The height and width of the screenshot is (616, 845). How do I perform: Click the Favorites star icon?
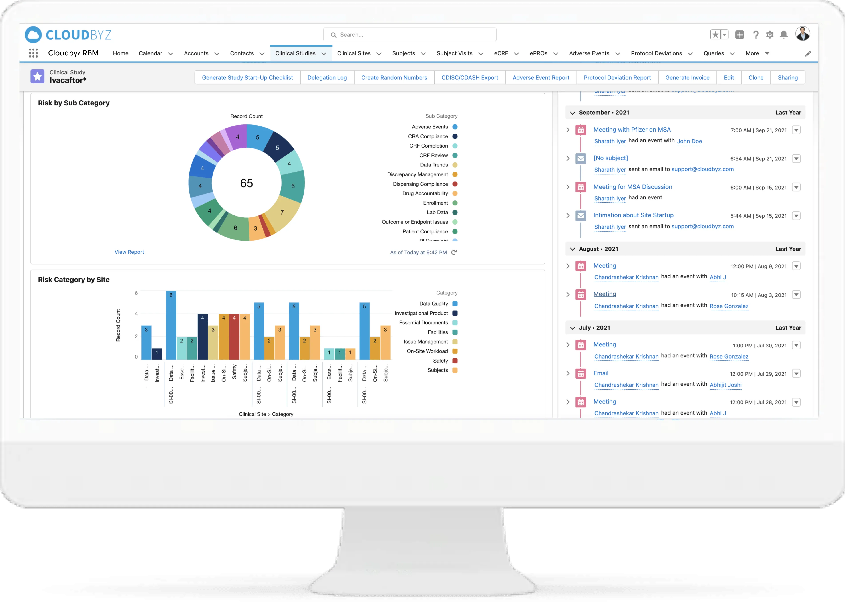pyautogui.click(x=715, y=35)
